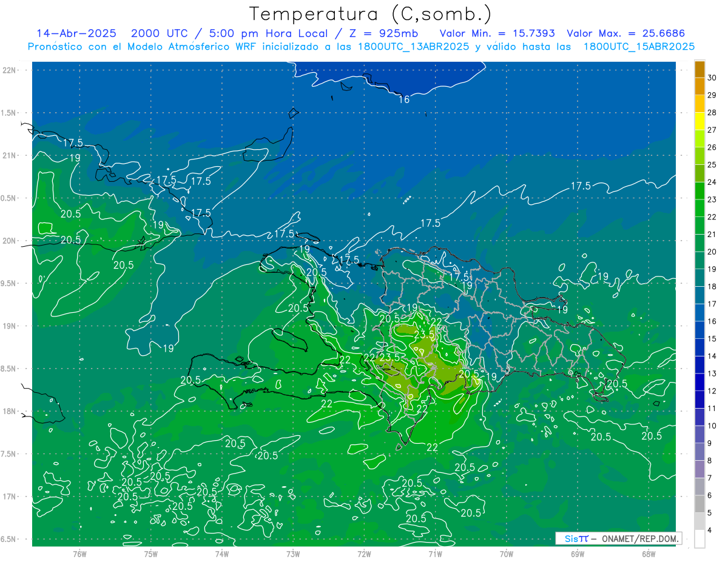Viewport: 728px width, 562px height.
Task: Pick the dark blue swatch between 12 and 13
Action: click(700, 382)
